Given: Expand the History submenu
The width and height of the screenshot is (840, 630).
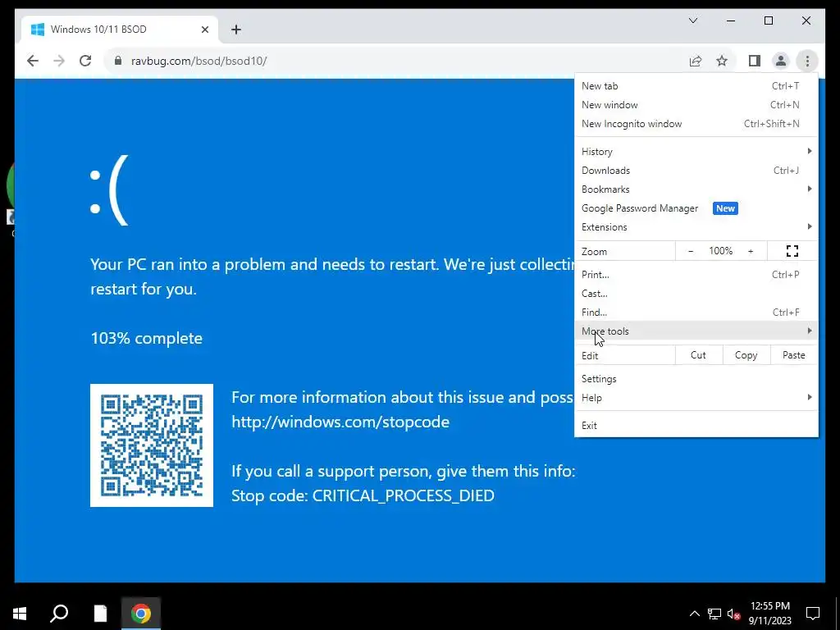Looking at the screenshot, I should (x=696, y=152).
